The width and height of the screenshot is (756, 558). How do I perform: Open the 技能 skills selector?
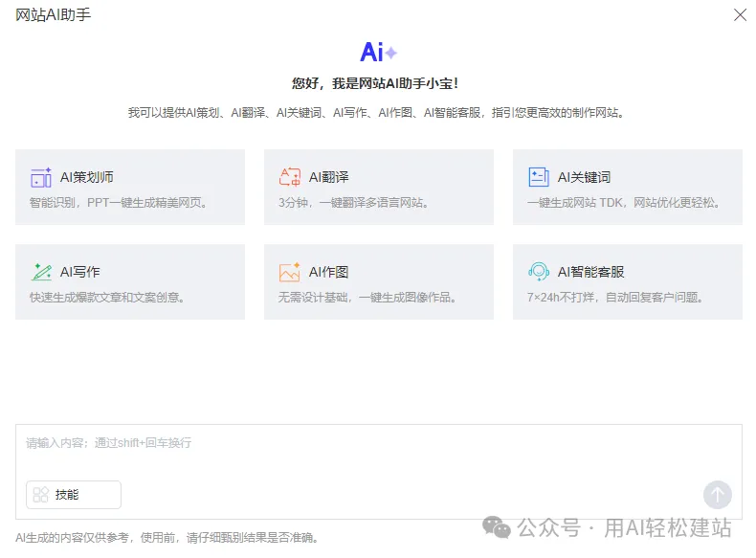pyautogui.click(x=74, y=494)
